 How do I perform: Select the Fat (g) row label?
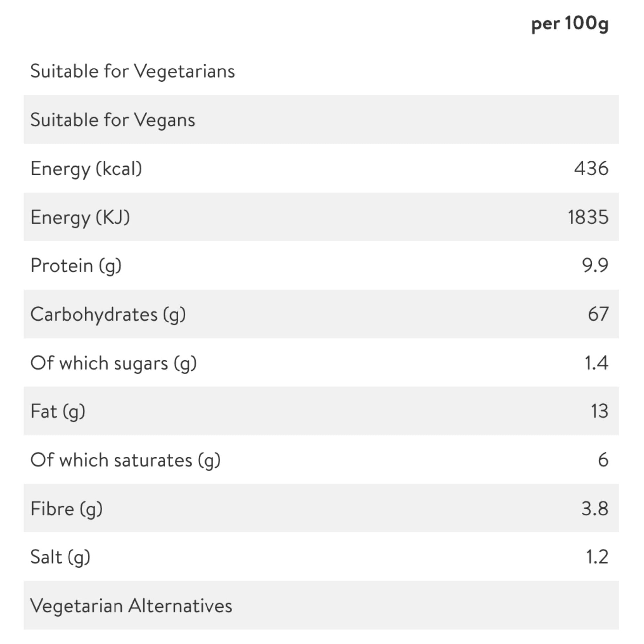tap(58, 412)
